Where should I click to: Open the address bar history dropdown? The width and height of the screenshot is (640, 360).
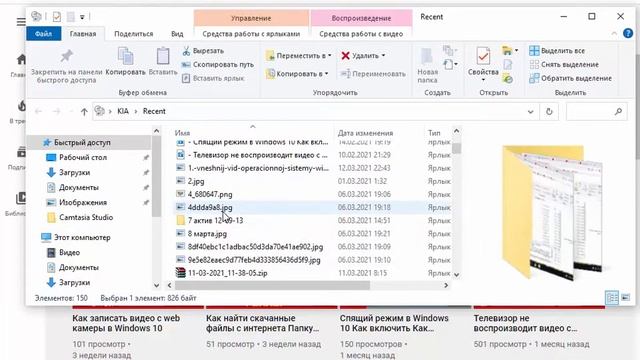point(530,111)
